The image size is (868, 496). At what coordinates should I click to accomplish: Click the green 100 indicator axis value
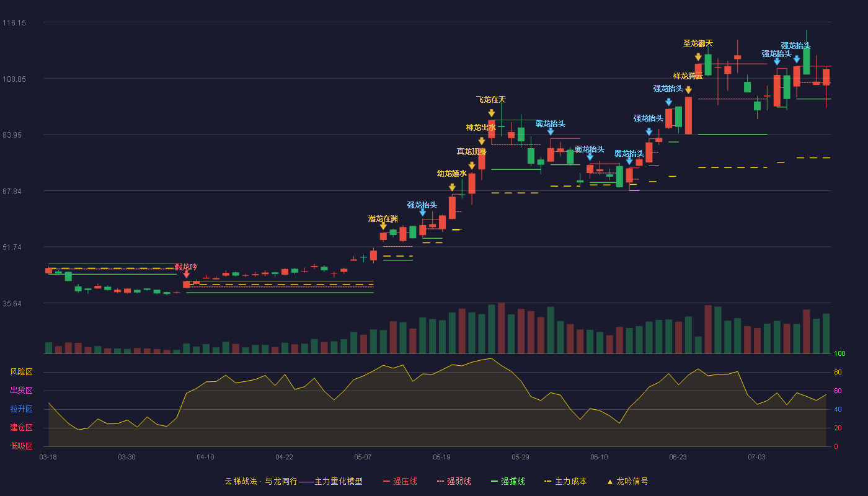pos(839,354)
